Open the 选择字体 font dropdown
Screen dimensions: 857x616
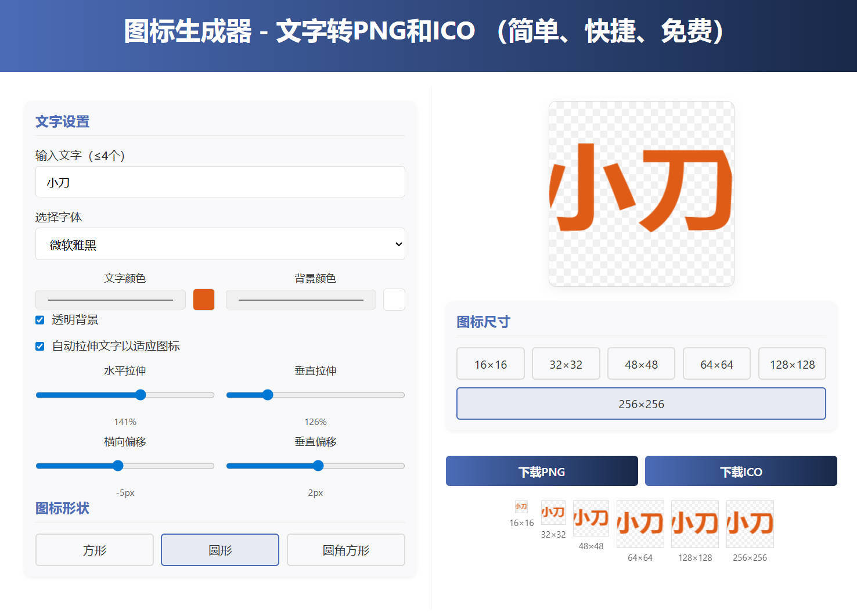[220, 244]
